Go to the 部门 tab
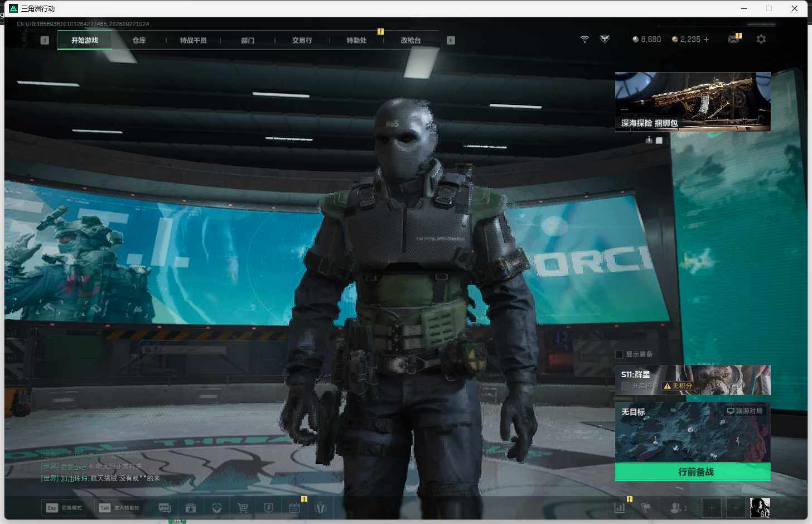The image size is (812, 524). (x=248, y=40)
